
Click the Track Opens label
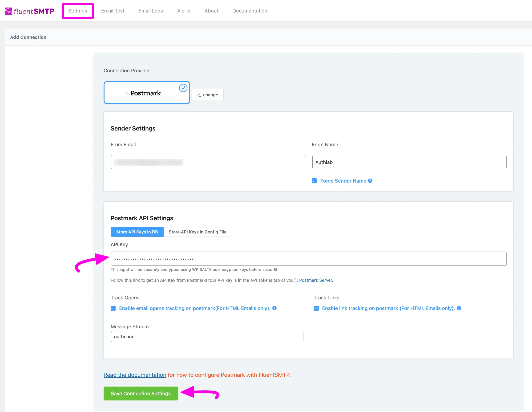click(x=125, y=298)
